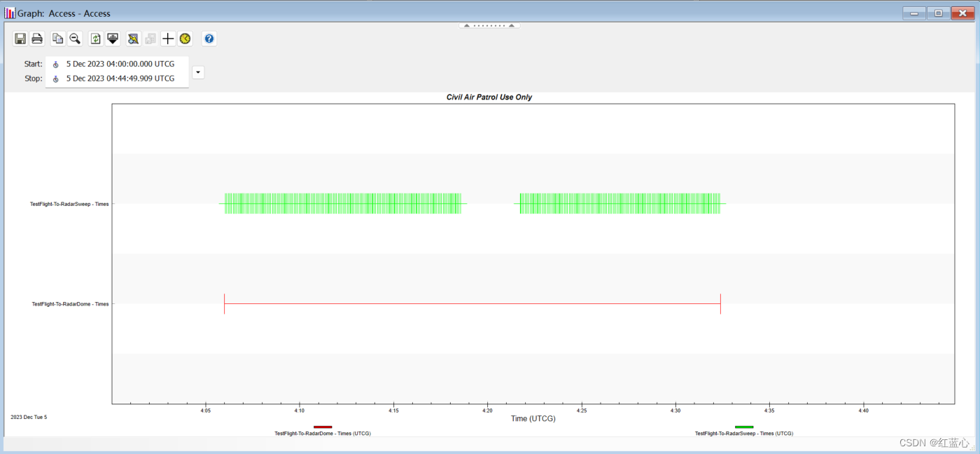Image resolution: width=980 pixels, height=454 pixels.
Task: Click the 'TestFlight-To-RadarDome - Times (UTCG)' legend text
Action: (x=323, y=434)
